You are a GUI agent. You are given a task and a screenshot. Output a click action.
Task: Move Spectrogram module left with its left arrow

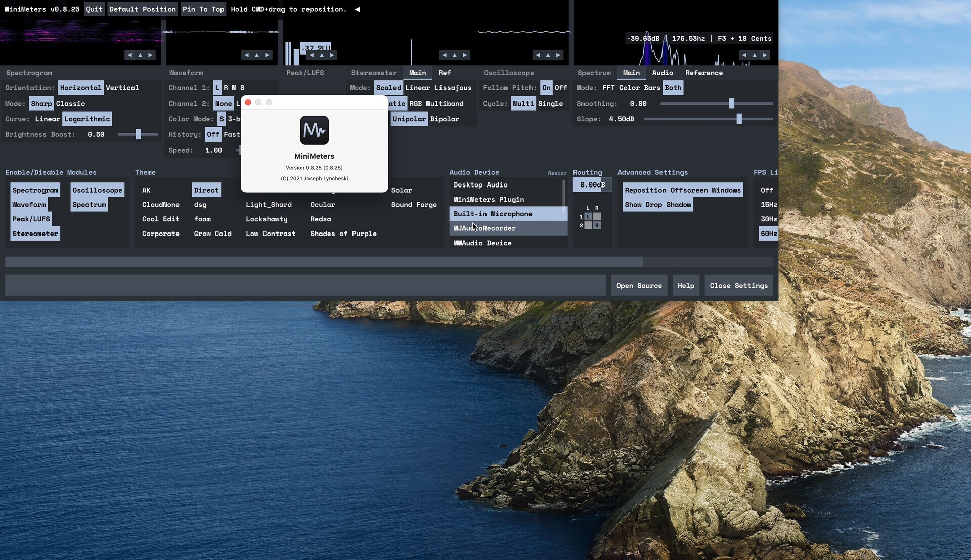click(130, 55)
